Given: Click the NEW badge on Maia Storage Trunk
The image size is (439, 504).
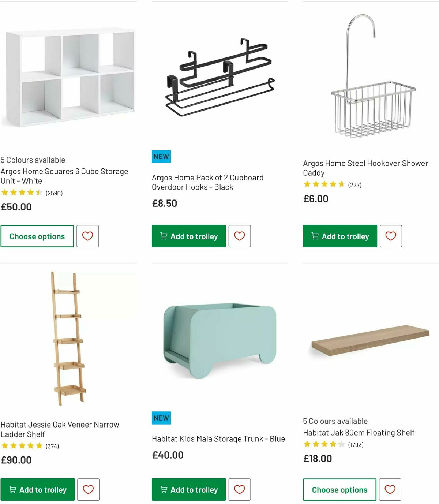Looking at the screenshot, I should (x=161, y=418).
